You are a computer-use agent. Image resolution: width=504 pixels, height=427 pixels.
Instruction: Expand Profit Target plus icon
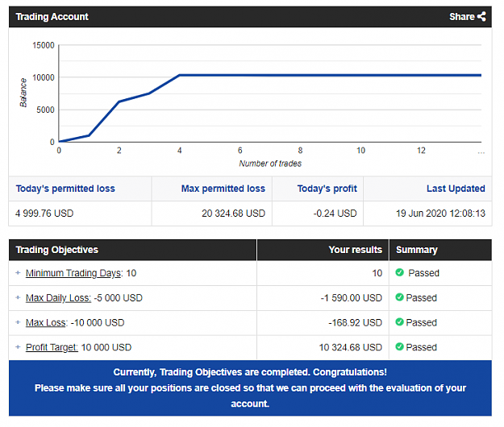[18, 346]
